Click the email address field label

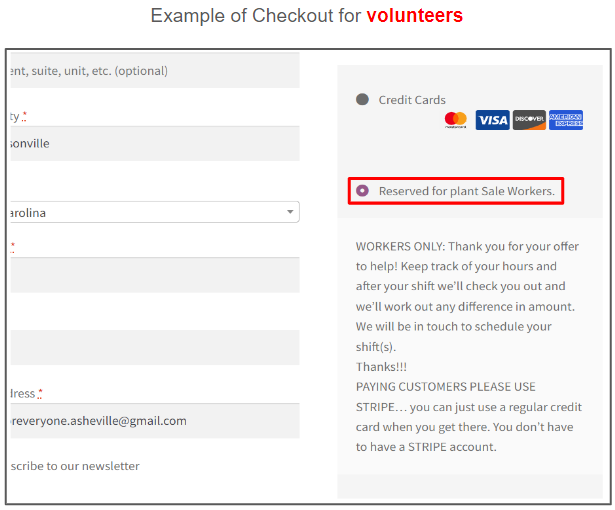[26, 393]
